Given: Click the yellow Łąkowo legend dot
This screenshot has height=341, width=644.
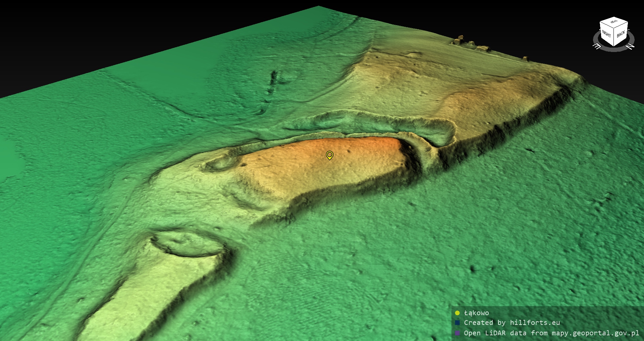Looking at the screenshot, I should click(x=457, y=313).
